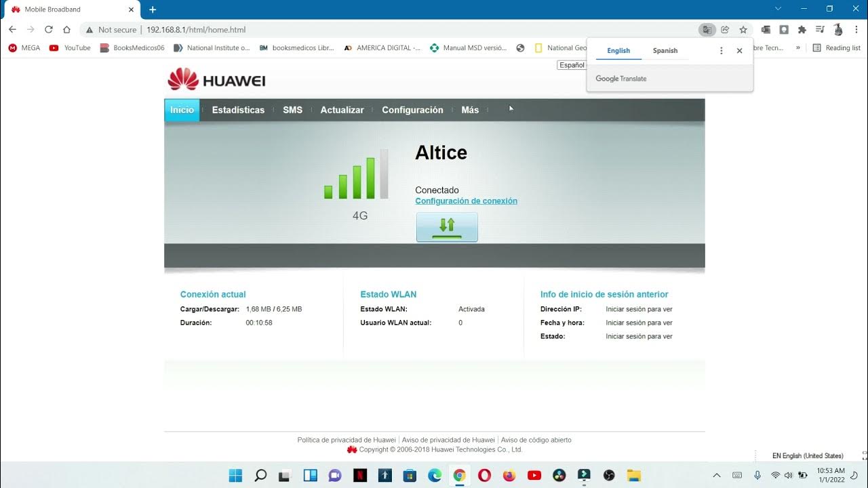Open the Configuración tab
The width and height of the screenshot is (868, 488).
(x=412, y=110)
